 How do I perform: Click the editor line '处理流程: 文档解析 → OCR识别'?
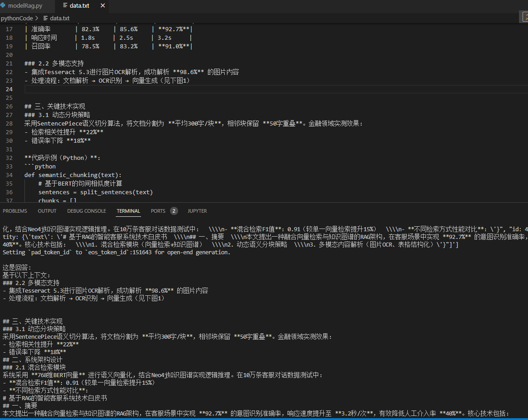click(107, 81)
